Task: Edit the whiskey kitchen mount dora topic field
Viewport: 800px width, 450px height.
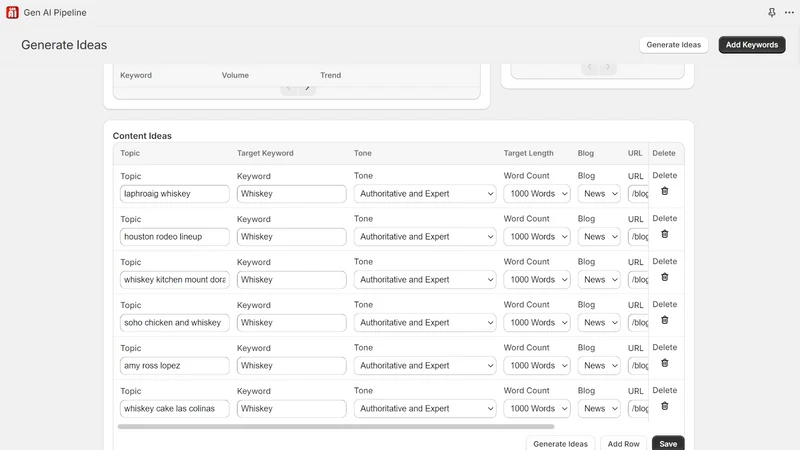Action: [174, 280]
